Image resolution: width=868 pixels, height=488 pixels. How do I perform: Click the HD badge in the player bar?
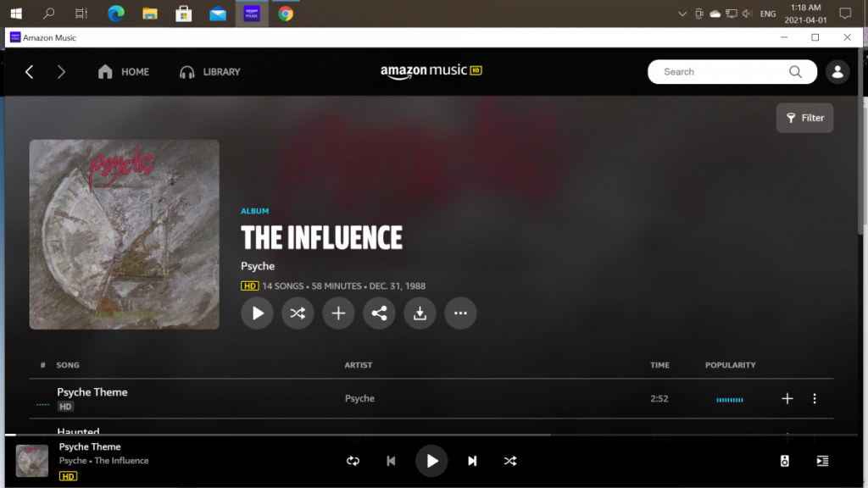(68, 476)
